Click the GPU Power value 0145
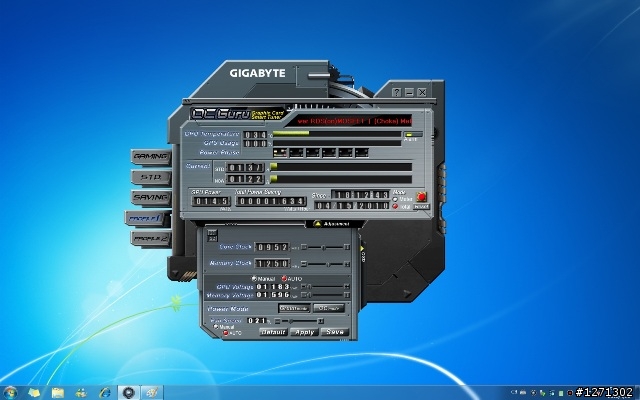Viewport: 640px width, 400px height. coord(211,201)
